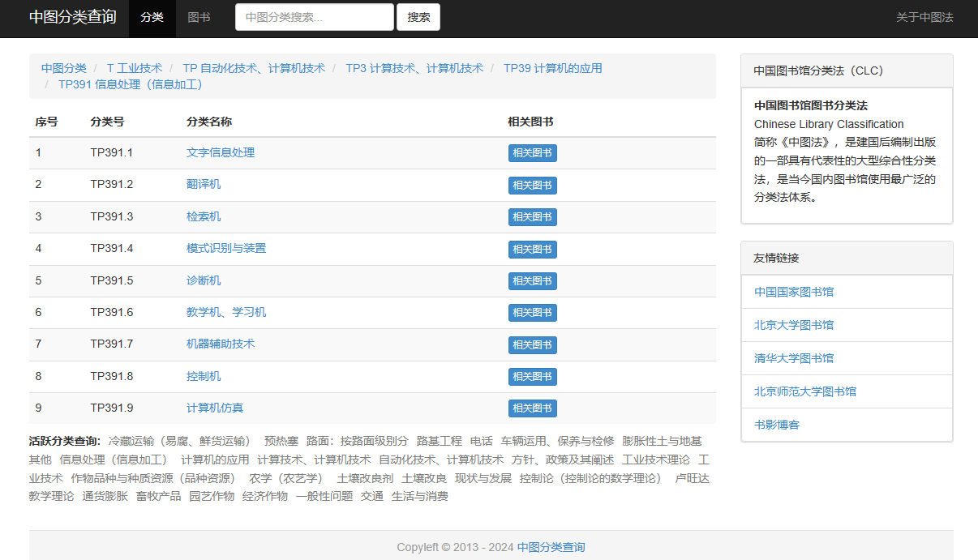Open 检索机 category link
Viewport: 978px width, 560px height.
click(204, 216)
